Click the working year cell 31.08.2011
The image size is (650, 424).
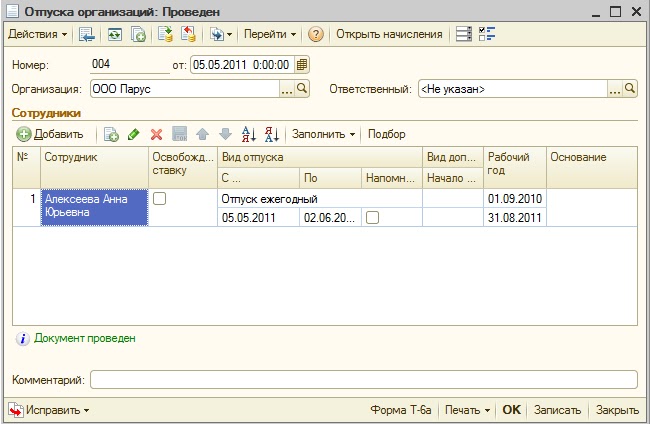[x=515, y=217]
